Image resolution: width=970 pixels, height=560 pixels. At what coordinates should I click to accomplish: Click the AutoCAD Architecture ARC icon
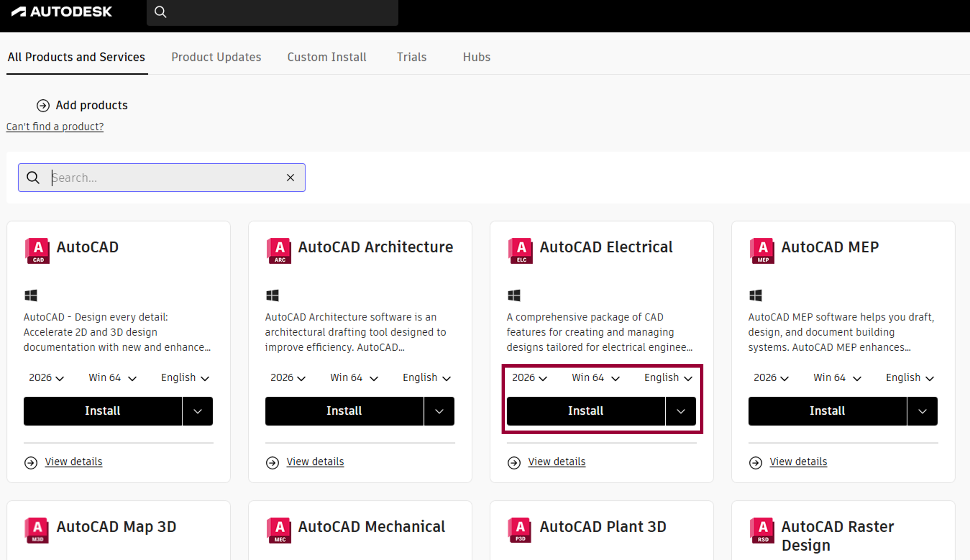279,250
